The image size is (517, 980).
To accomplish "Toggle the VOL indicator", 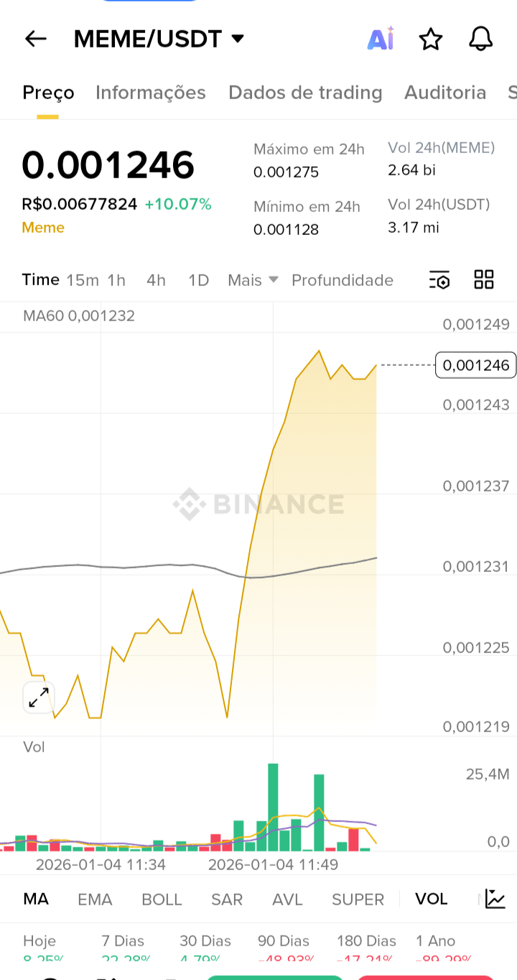I will tap(431, 899).
